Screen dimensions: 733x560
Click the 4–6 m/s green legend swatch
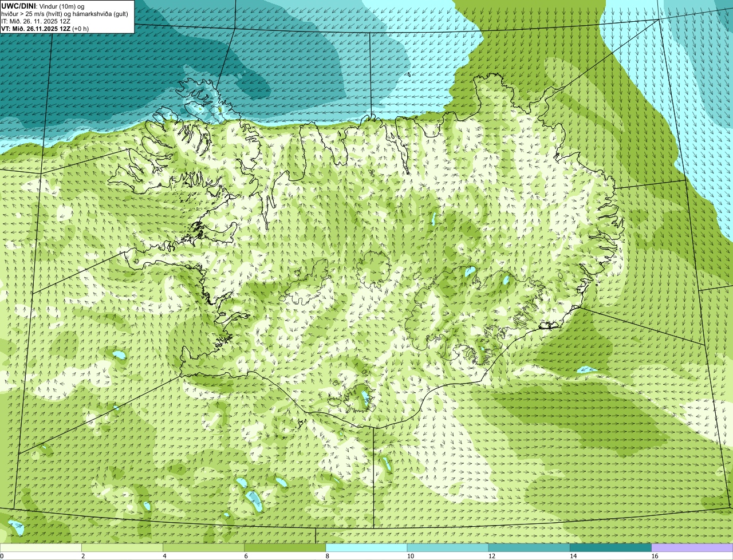pos(204,547)
